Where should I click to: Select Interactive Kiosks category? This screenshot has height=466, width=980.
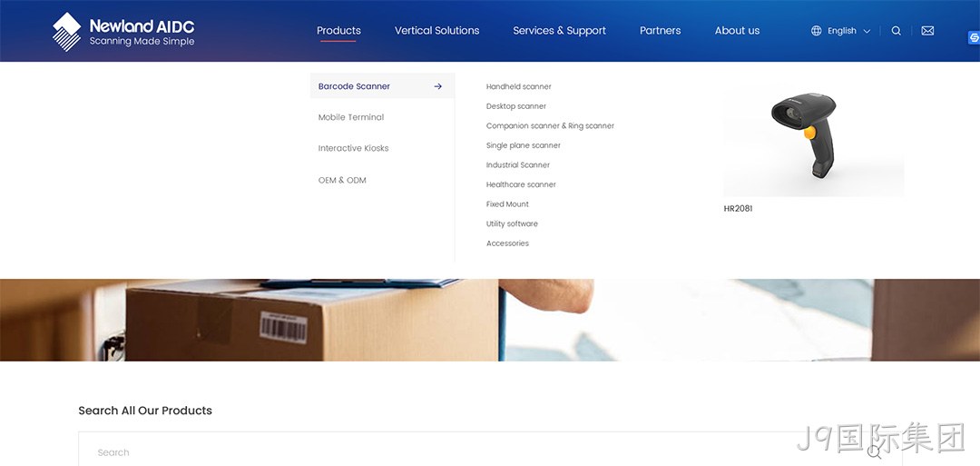point(353,148)
